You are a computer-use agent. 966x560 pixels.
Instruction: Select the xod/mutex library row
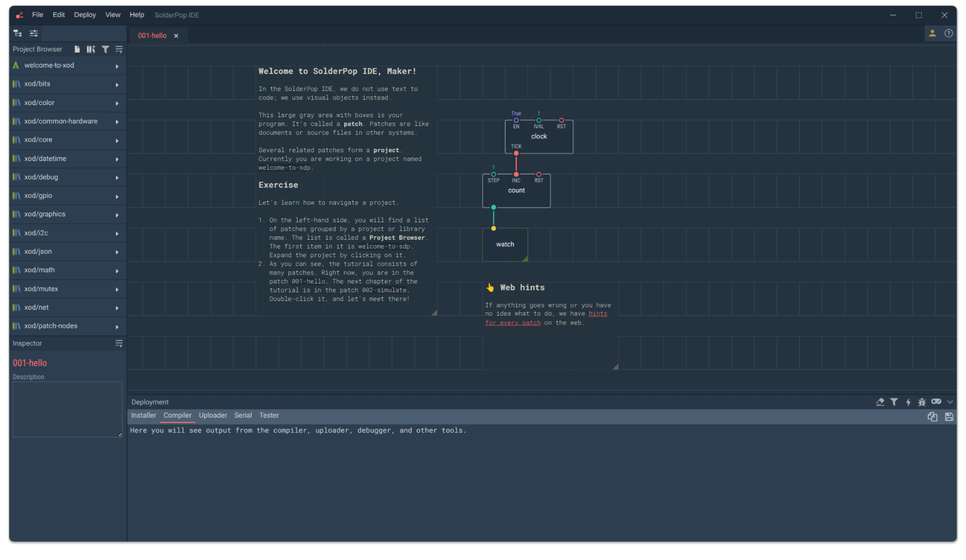point(68,289)
